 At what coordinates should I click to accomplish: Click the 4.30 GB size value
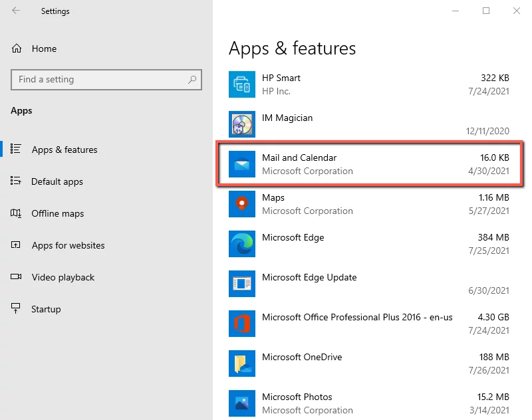(493, 317)
